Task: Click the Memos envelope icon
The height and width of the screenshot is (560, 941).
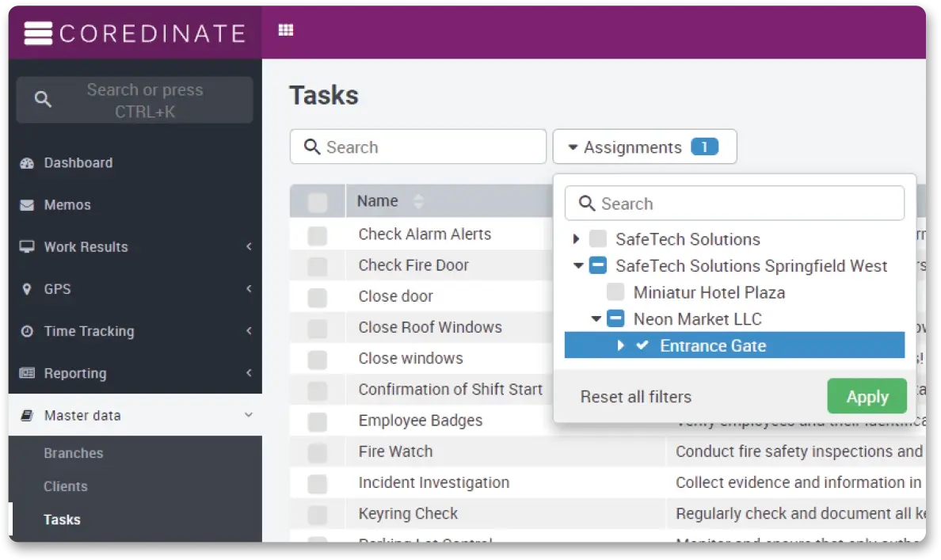Action: click(x=28, y=205)
